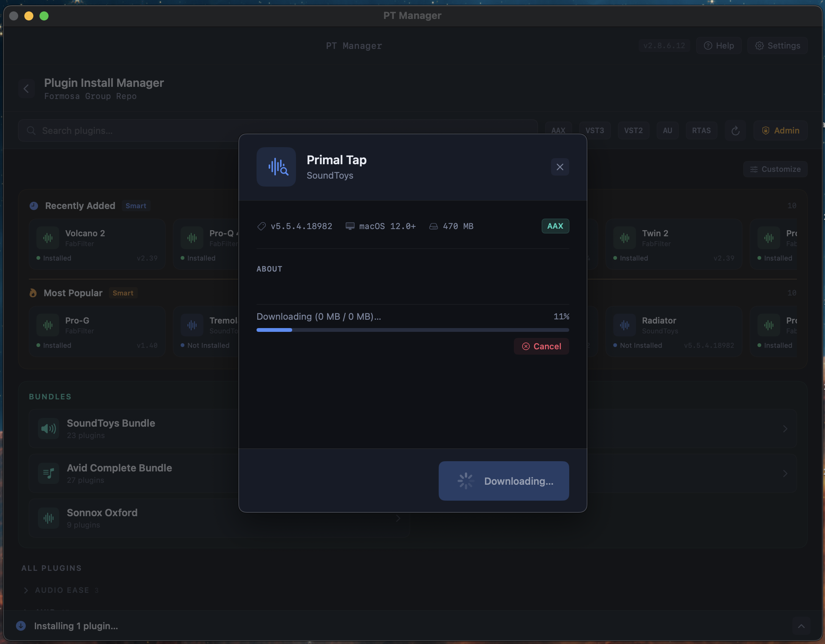Focus the Search plugins field

[x=278, y=130]
